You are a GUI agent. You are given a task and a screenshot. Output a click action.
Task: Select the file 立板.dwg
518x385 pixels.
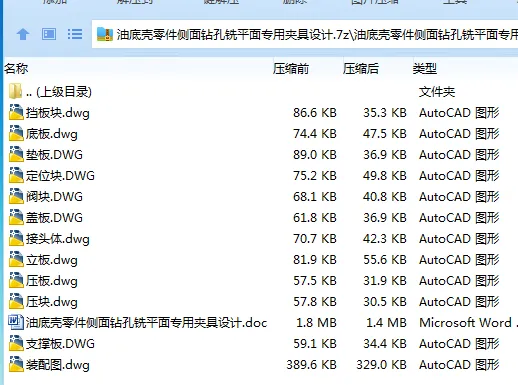[52, 260]
